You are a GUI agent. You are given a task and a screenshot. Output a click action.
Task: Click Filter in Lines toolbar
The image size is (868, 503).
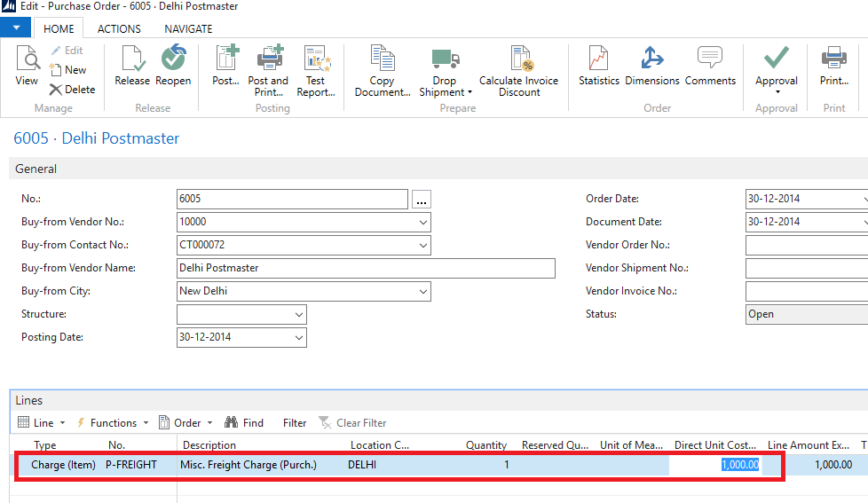point(295,423)
